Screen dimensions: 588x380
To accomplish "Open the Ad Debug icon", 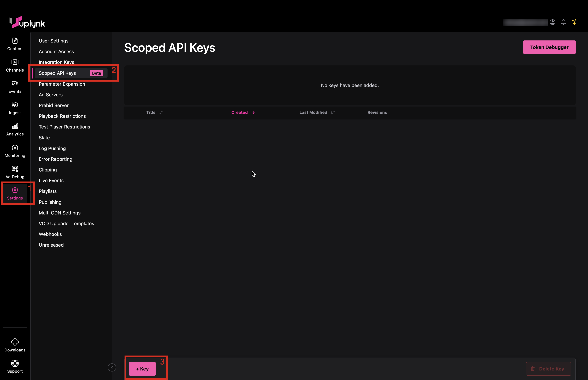I will point(15,169).
